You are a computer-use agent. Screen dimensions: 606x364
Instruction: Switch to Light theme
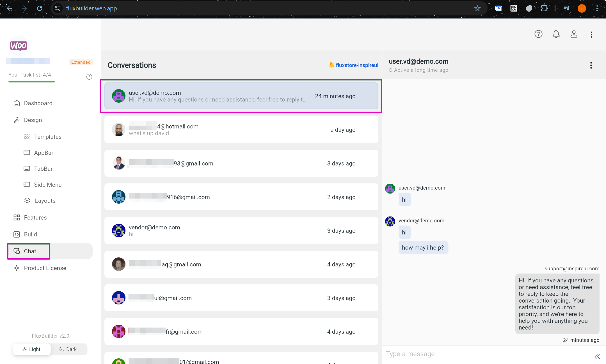pos(32,349)
